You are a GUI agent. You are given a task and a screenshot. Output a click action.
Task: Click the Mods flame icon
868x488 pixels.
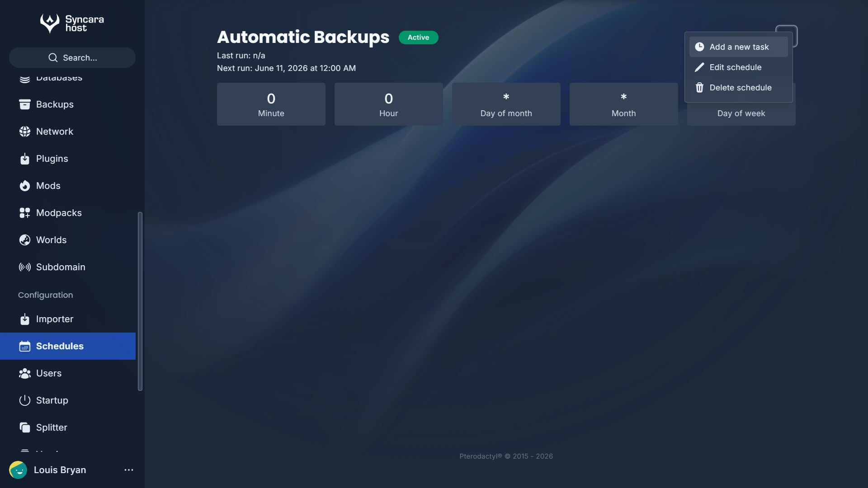pyautogui.click(x=25, y=186)
